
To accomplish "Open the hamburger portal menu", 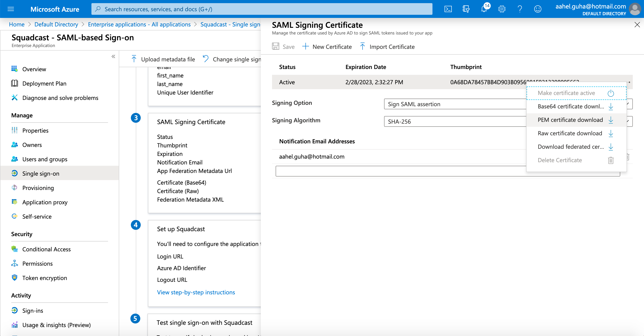I will [x=11, y=9].
